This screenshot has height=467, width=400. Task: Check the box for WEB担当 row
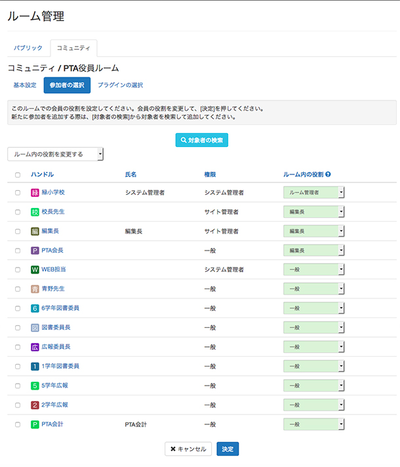point(18,270)
